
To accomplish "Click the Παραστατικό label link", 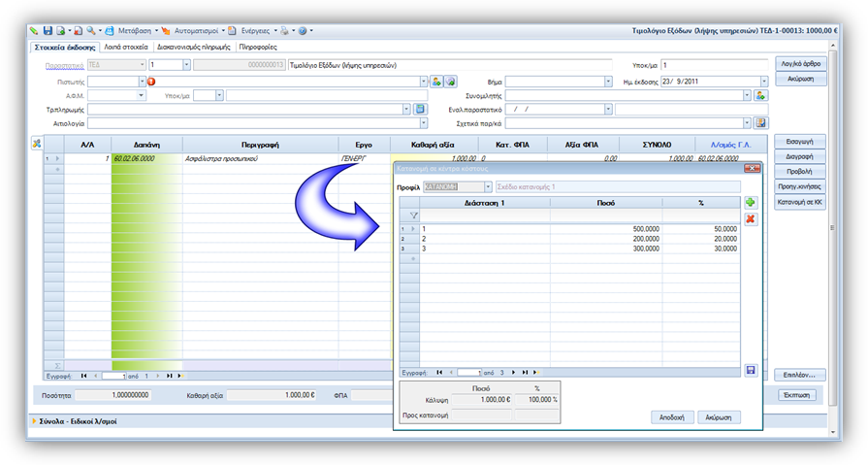I will 64,65.
